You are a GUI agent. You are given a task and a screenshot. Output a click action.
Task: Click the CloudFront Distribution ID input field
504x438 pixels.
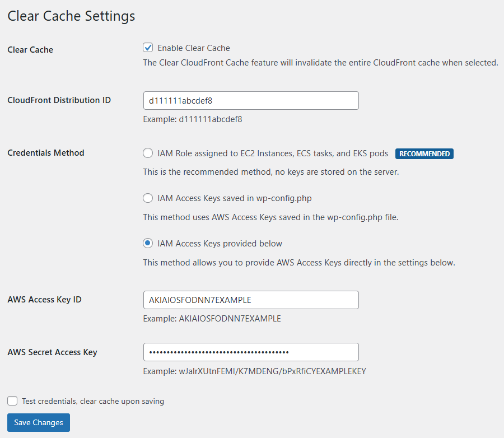(x=251, y=101)
